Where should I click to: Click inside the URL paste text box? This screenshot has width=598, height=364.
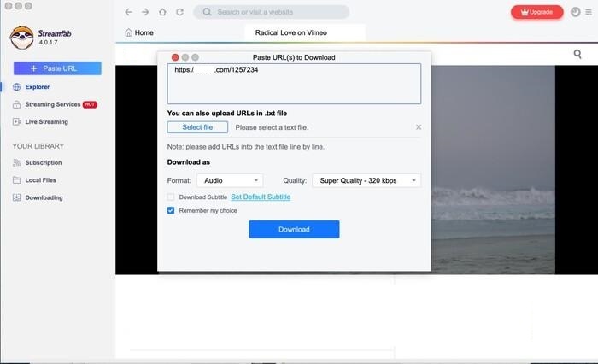tap(294, 84)
